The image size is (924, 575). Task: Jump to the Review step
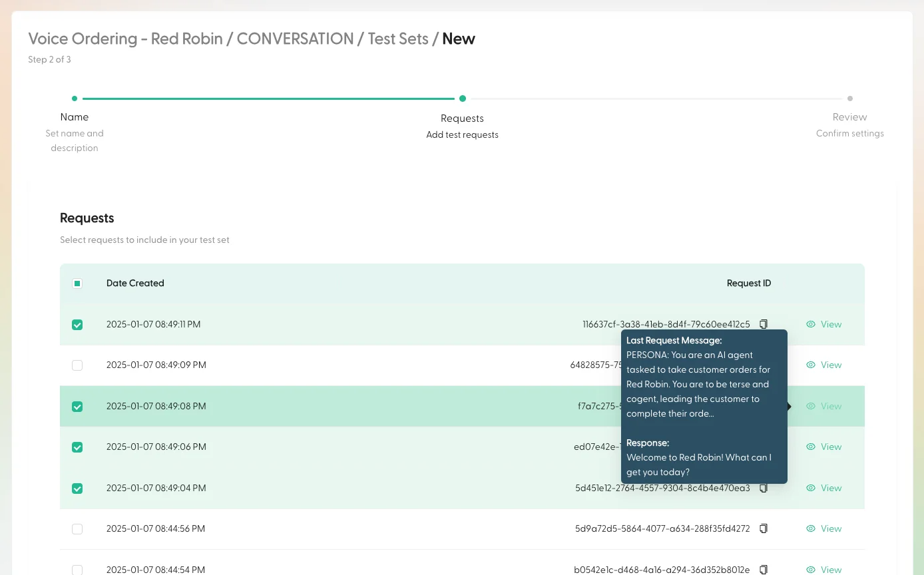849,116
